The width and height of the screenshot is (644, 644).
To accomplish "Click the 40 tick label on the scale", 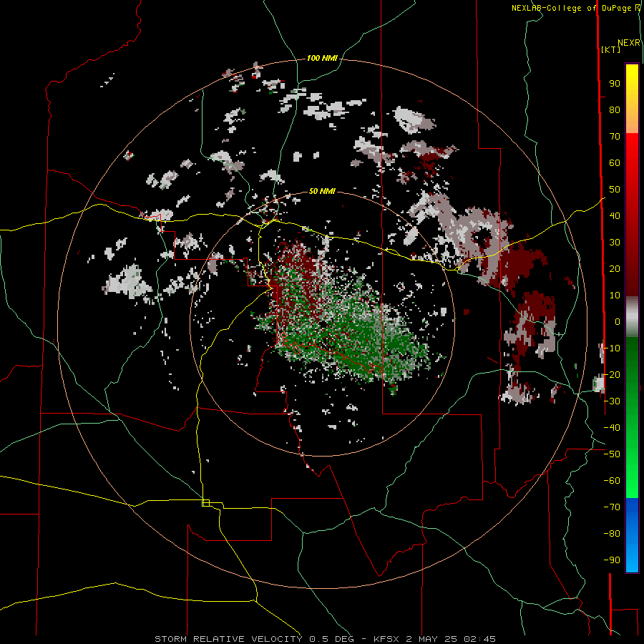I will 615,216.
